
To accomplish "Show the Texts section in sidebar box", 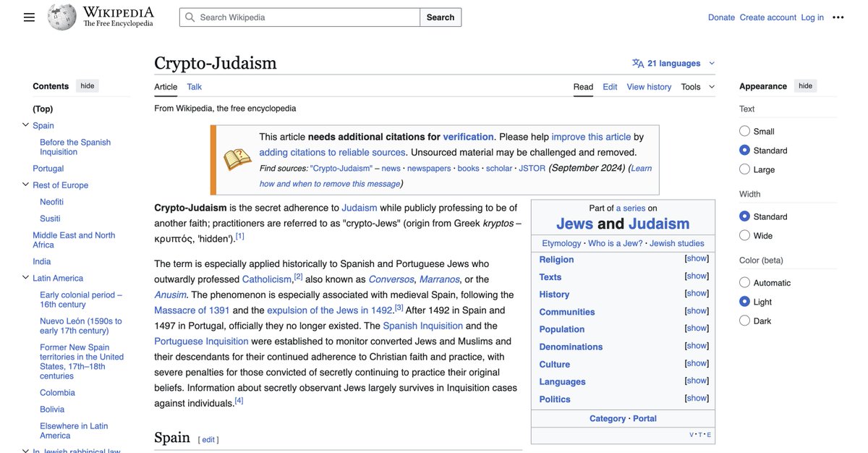I will tap(697, 276).
